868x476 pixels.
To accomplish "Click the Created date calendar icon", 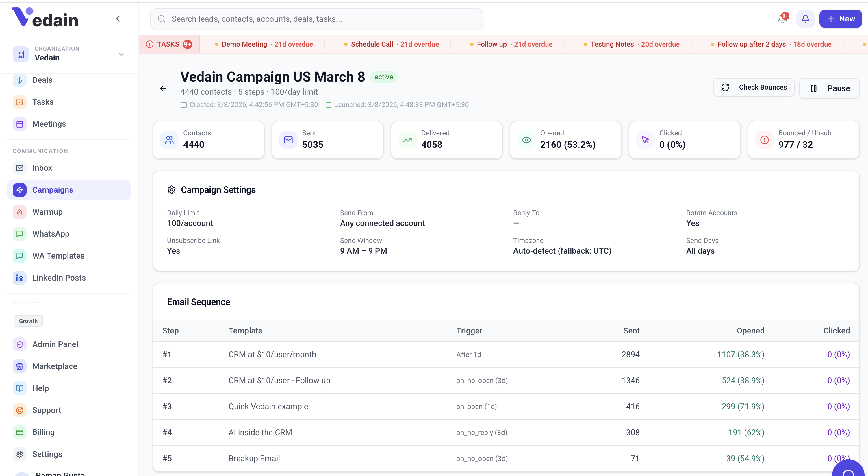I will coord(184,105).
